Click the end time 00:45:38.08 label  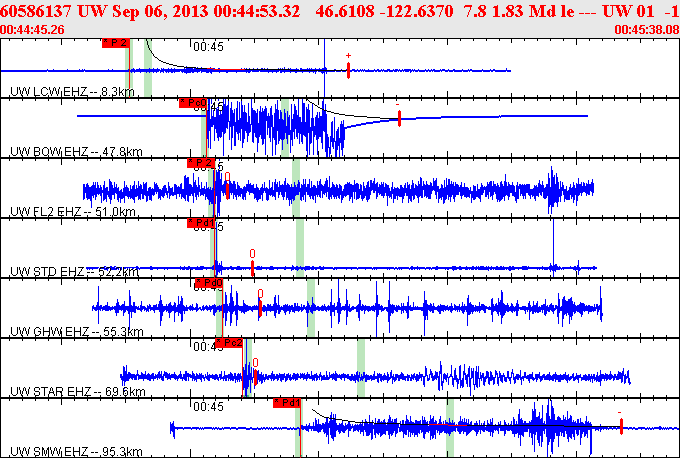click(x=647, y=29)
